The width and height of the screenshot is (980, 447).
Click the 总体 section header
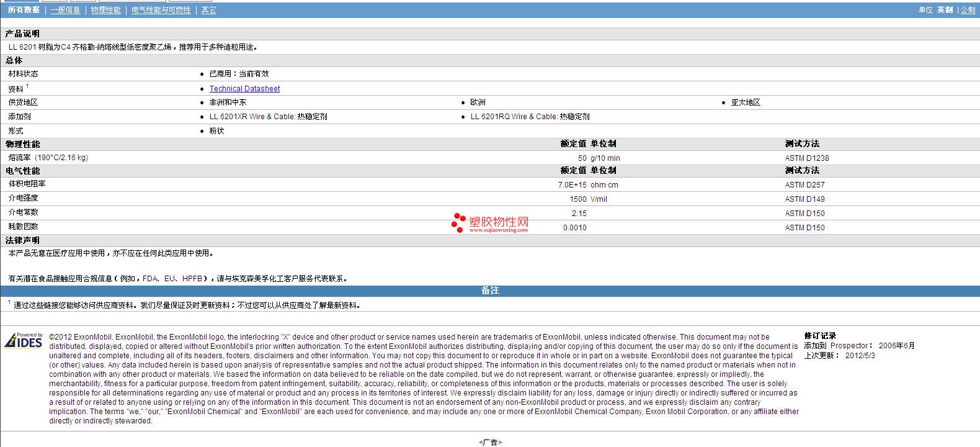click(14, 60)
